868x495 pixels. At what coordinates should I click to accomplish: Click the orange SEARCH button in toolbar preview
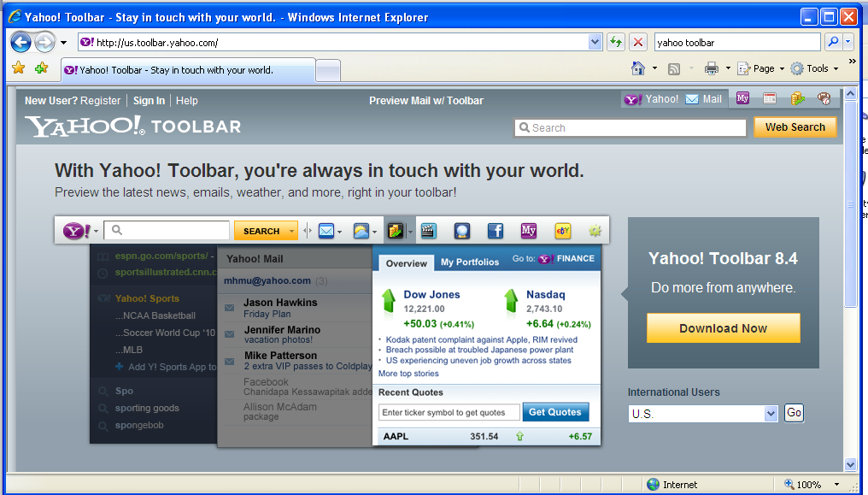click(x=266, y=231)
